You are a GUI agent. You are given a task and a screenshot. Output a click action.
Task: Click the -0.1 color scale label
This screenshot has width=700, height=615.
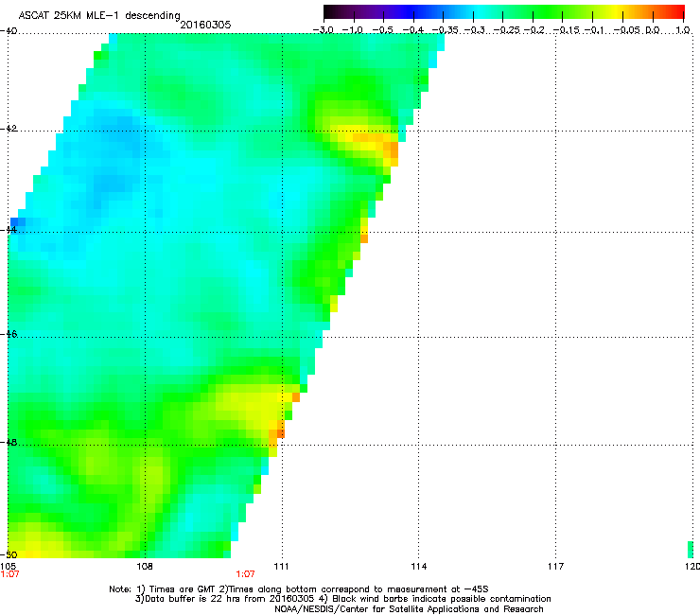tap(594, 30)
